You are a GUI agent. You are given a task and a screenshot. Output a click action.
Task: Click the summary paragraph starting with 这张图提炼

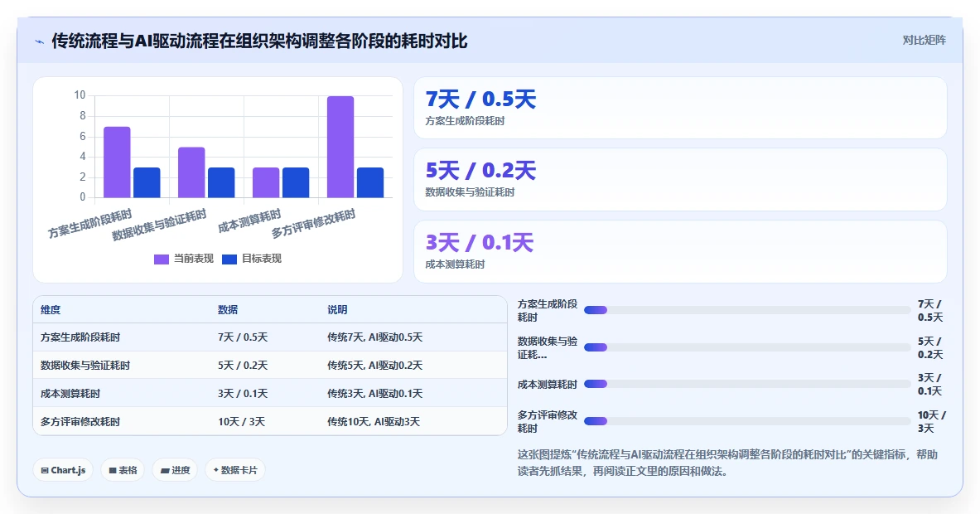point(727,463)
